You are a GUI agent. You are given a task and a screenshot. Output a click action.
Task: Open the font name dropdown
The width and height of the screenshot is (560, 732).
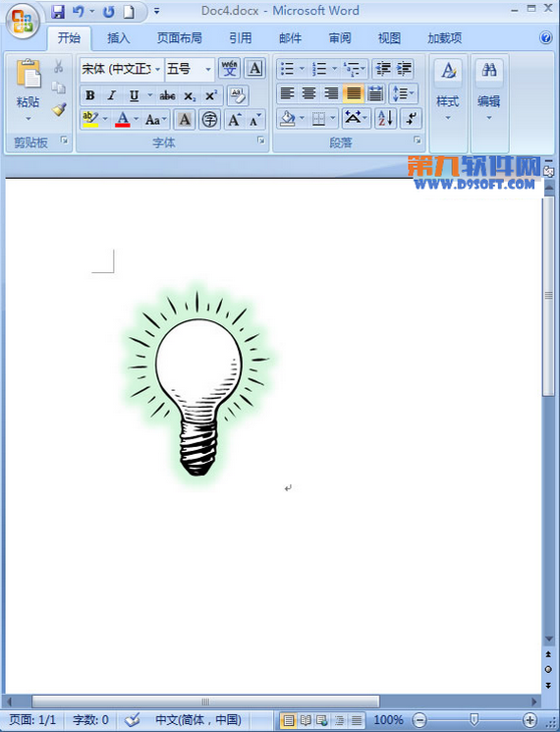pos(158,69)
